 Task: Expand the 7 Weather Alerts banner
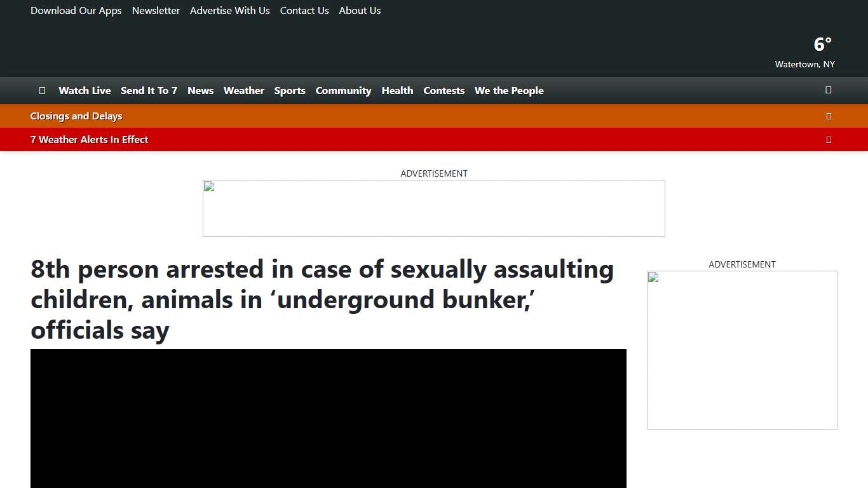(x=829, y=139)
